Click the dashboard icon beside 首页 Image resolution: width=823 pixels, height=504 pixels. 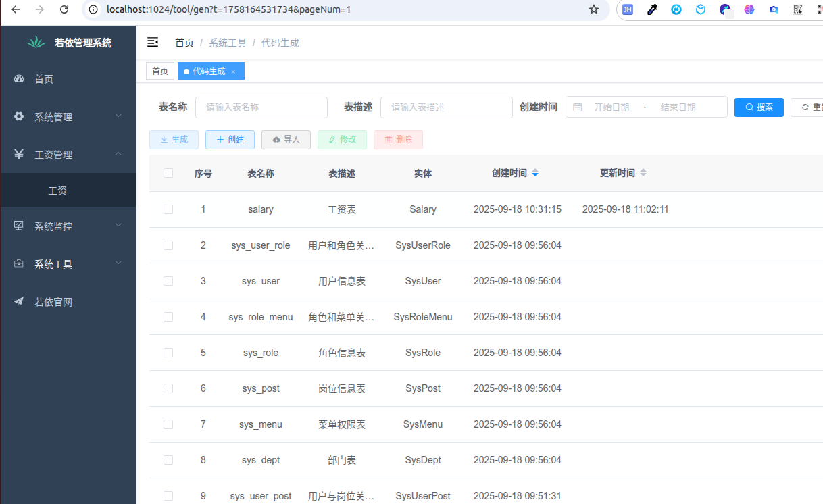[19, 79]
